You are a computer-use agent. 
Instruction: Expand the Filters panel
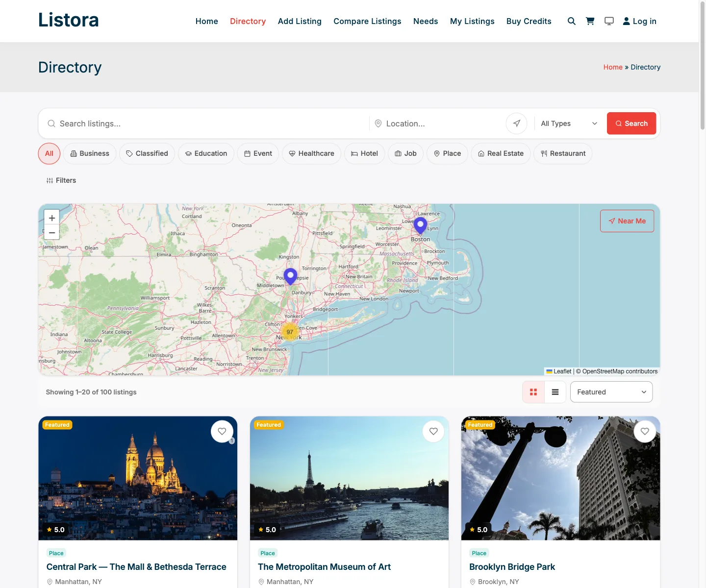[x=61, y=180]
